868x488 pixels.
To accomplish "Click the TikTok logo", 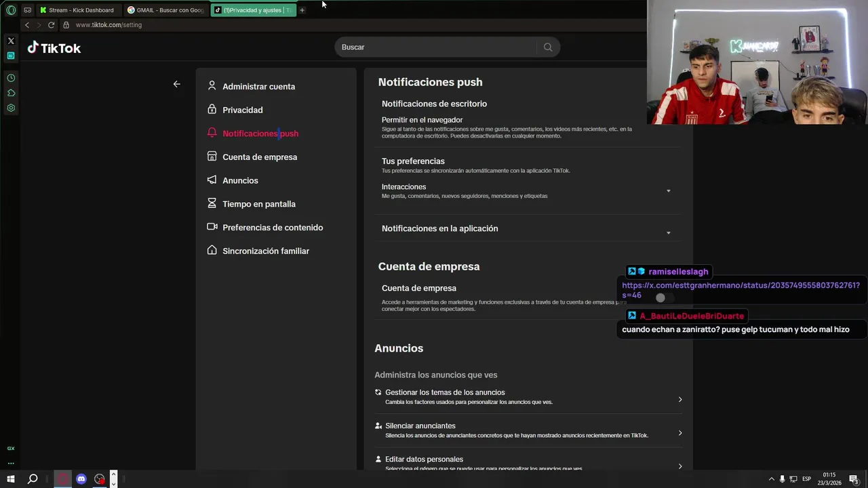I will click(54, 47).
